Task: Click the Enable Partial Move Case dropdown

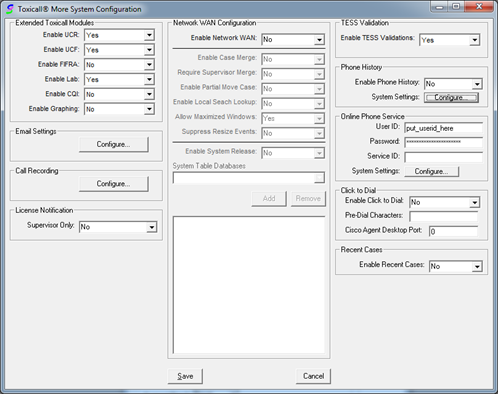Action: click(x=293, y=89)
